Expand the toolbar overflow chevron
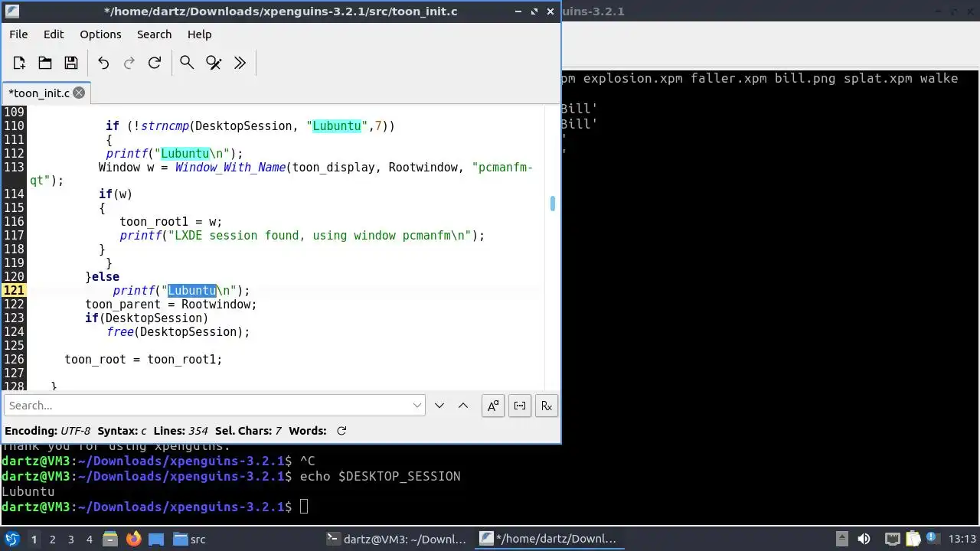This screenshot has height=551, width=980. point(240,63)
